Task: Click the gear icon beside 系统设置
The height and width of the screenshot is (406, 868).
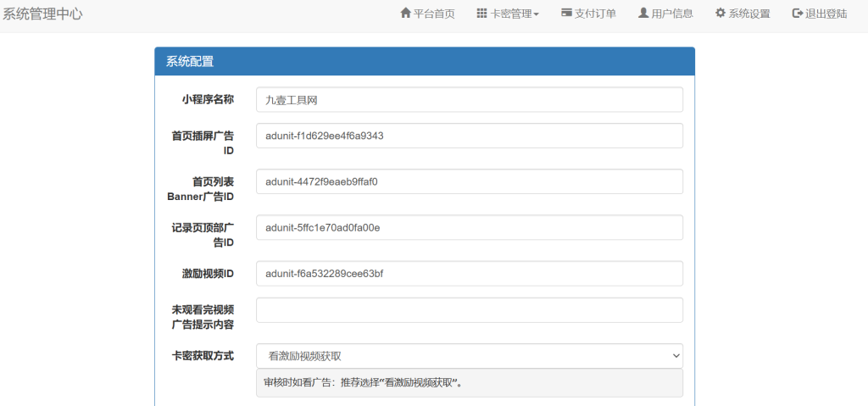Action: tap(721, 14)
